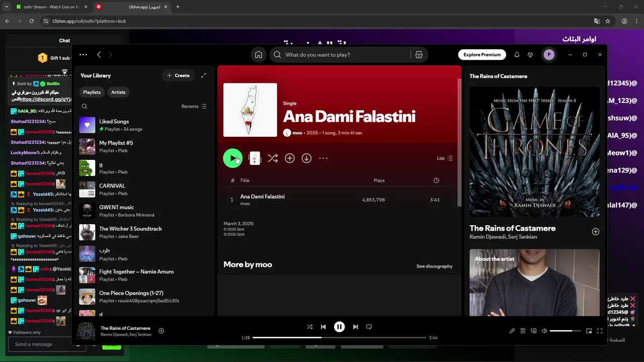644x362 pixels.
Task: Click Explore Premium button
Action: (482, 55)
